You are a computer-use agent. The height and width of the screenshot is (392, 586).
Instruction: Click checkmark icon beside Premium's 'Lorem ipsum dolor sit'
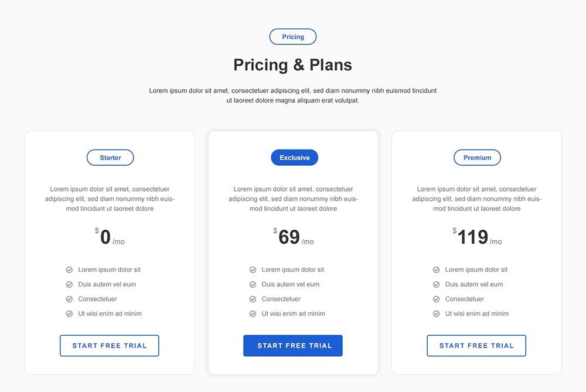(436, 270)
